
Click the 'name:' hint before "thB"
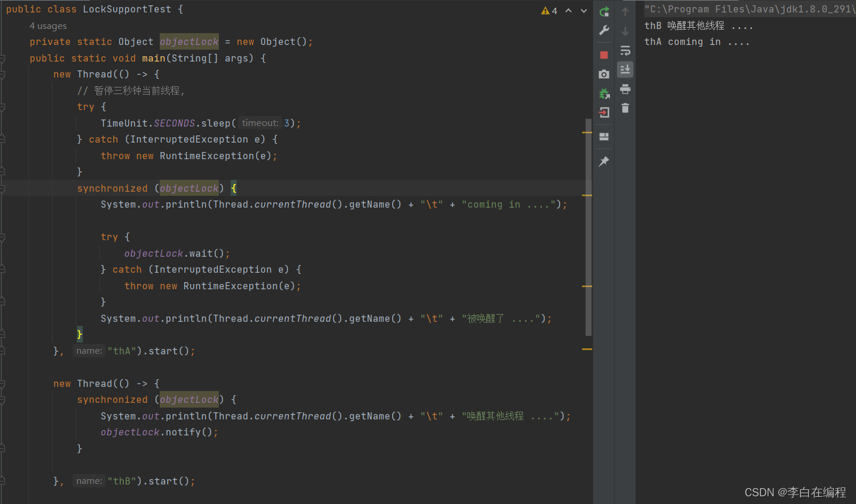click(x=89, y=481)
